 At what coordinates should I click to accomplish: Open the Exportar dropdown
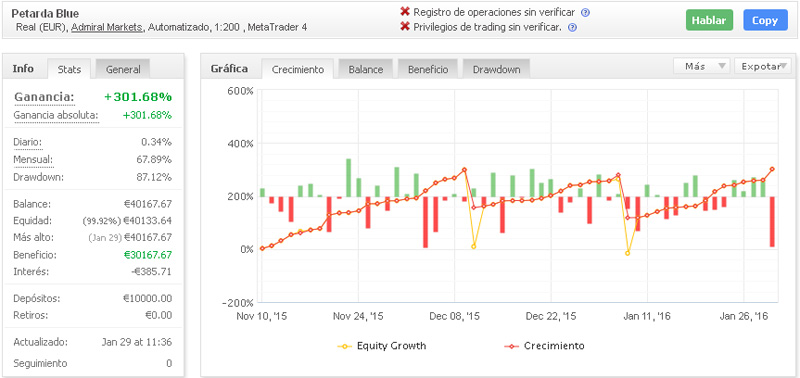coord(762,66)
